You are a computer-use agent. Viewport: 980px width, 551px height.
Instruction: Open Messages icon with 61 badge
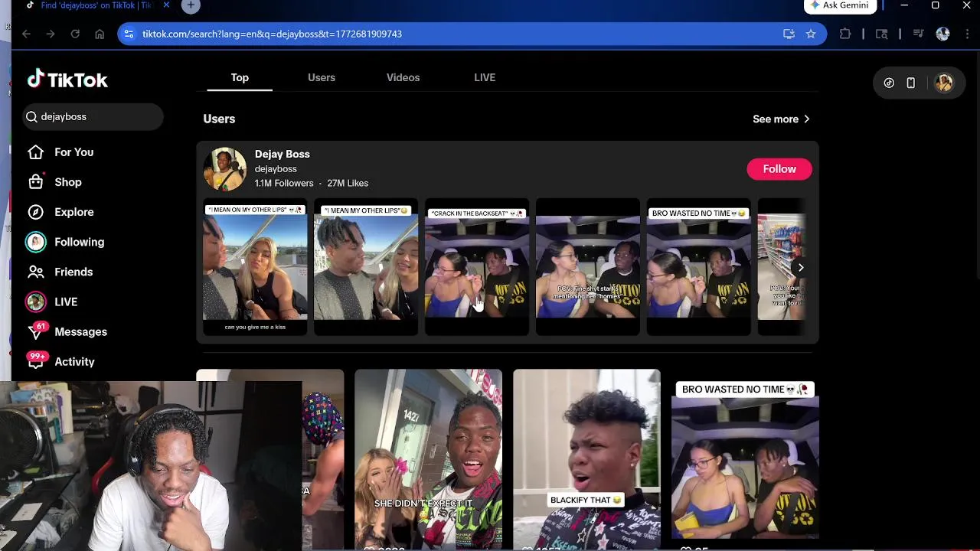tap(36, 331)
